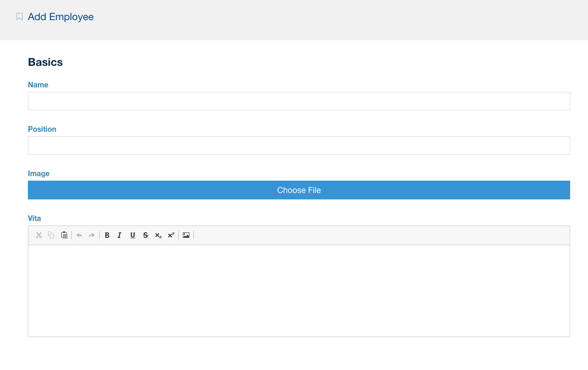Apply Superscript formatting in the Vita editor
This screenshot has height=370, width=588.
point(171,235)
